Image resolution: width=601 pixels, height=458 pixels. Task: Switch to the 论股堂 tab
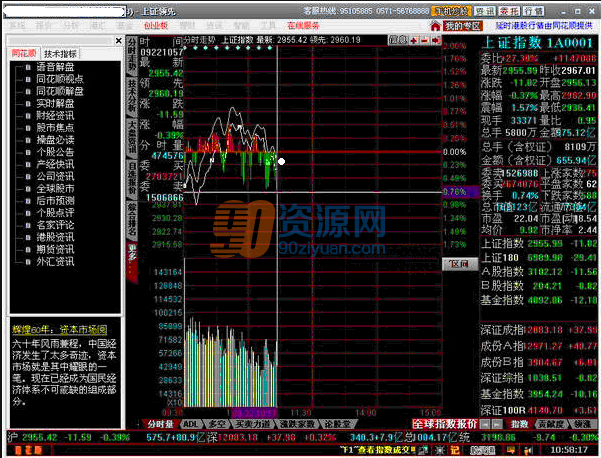338,424
